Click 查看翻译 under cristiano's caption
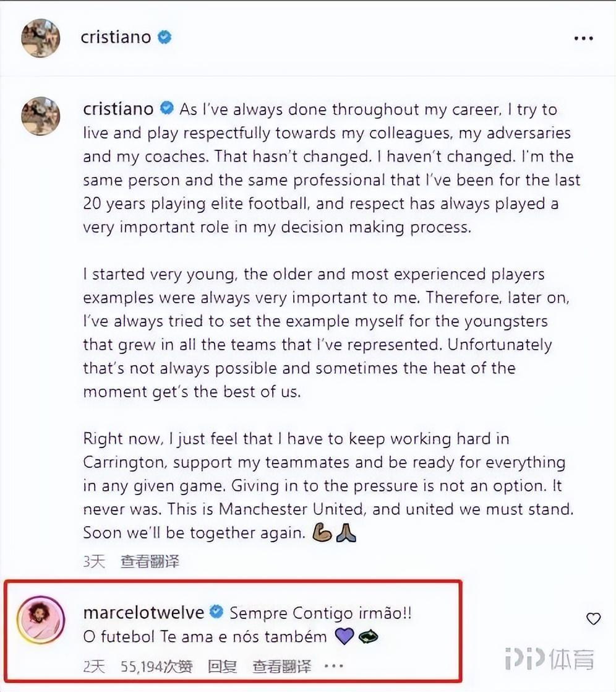Screen dimensions: 616x692 150,561
